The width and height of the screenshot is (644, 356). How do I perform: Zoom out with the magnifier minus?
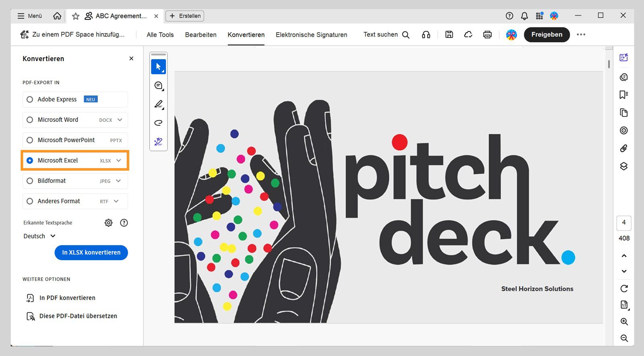pos(624,338)
